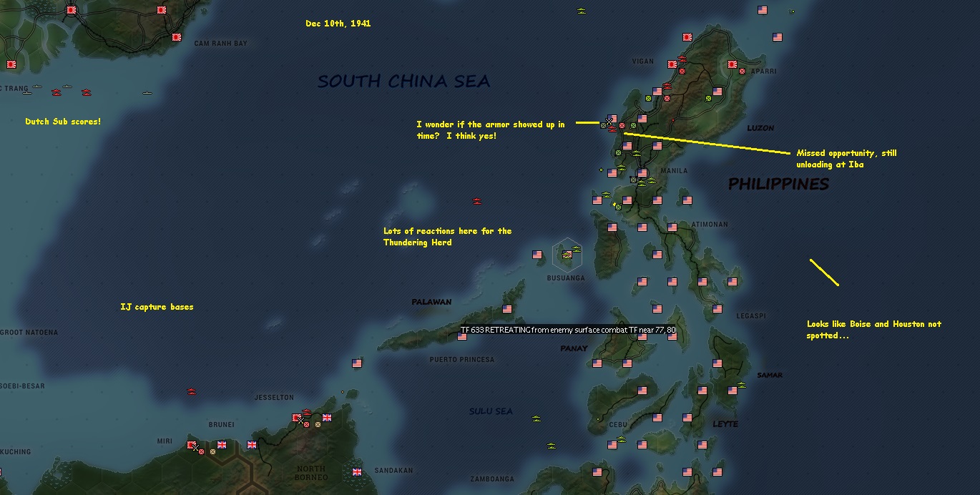Click the GROOT NATOENA label
The height and width of the screenshot is (495, 980).
[29, 333]
